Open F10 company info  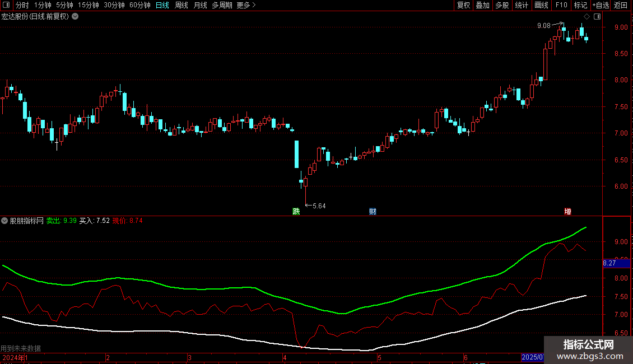(x=561, y=5)
